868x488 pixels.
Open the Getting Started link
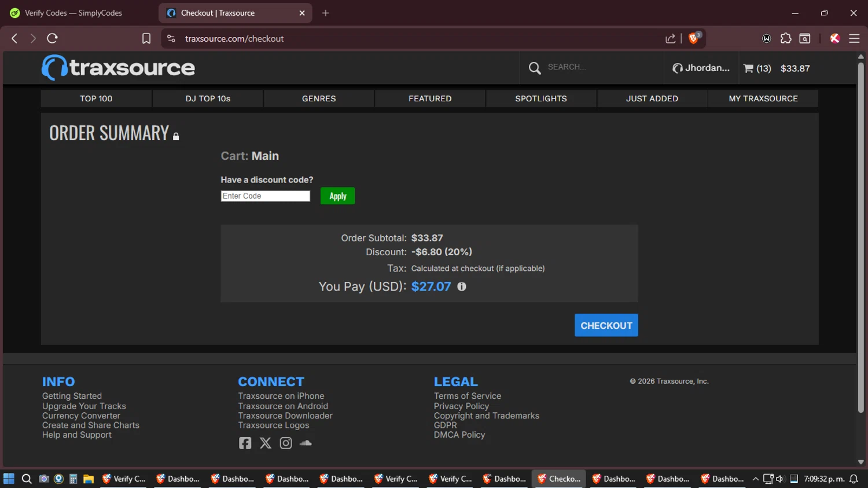pyautogui.click(x=72, y=396)
